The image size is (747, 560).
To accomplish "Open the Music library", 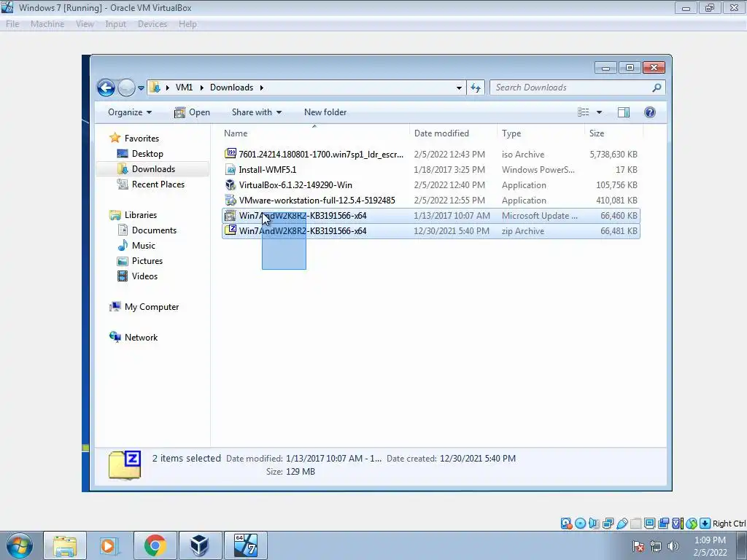I will (x=144, y=245).
